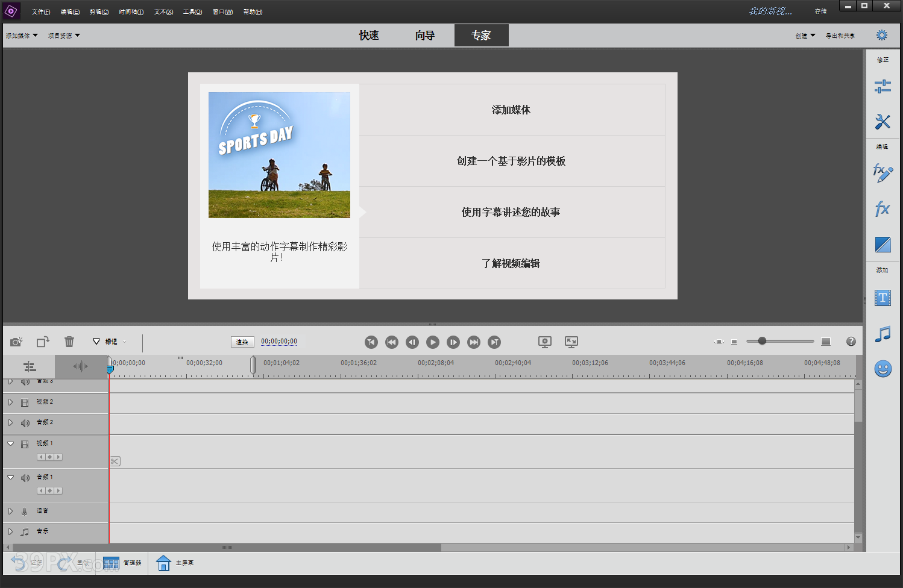Open the Transitions panel icon
This screenshot has width=903, height=588.
(x=883, y=245)
